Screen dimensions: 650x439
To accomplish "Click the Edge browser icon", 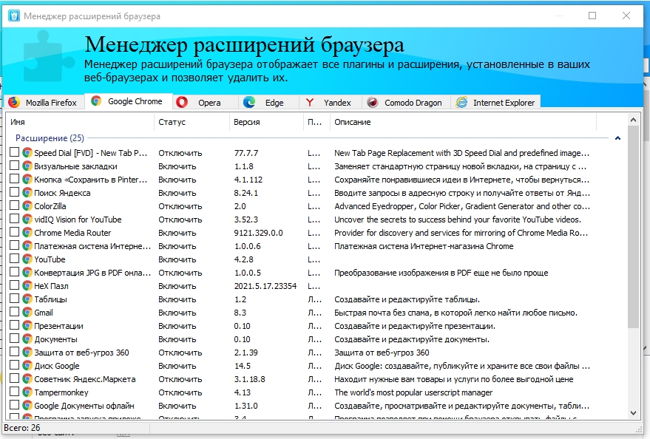I will [x=249, y=102].
